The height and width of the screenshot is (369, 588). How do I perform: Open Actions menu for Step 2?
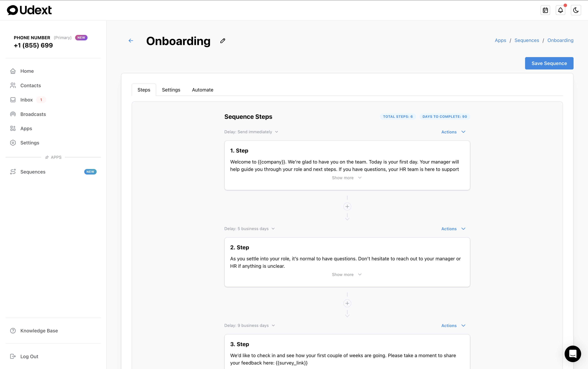(453, 229)
